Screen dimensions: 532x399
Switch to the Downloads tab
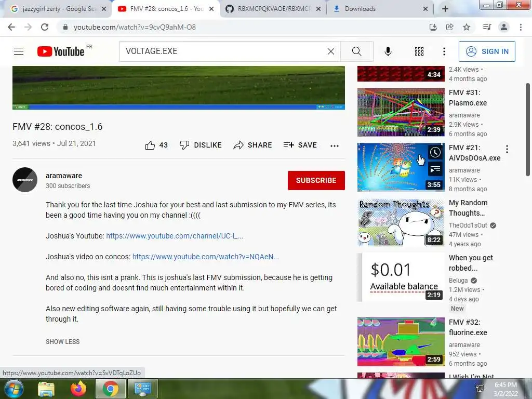(380, 9)
